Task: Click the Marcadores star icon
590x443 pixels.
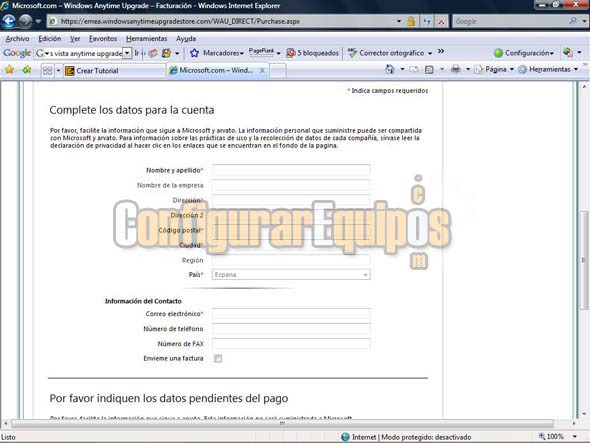Action: click(x=194, y=53)
